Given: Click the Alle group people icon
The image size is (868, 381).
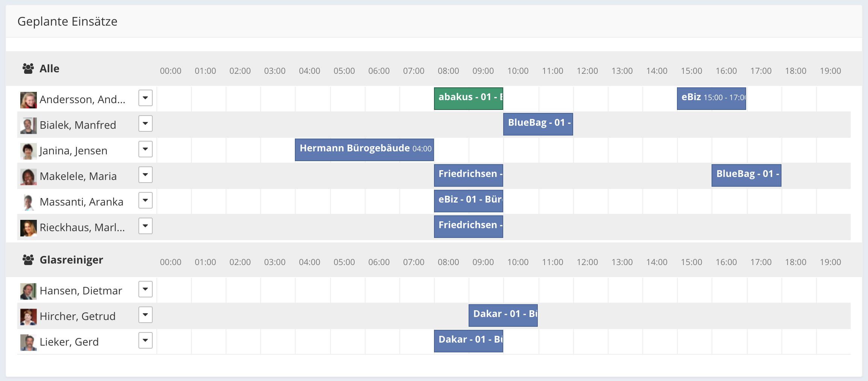Looking at the screenshot, I should [x=28, y=69].
